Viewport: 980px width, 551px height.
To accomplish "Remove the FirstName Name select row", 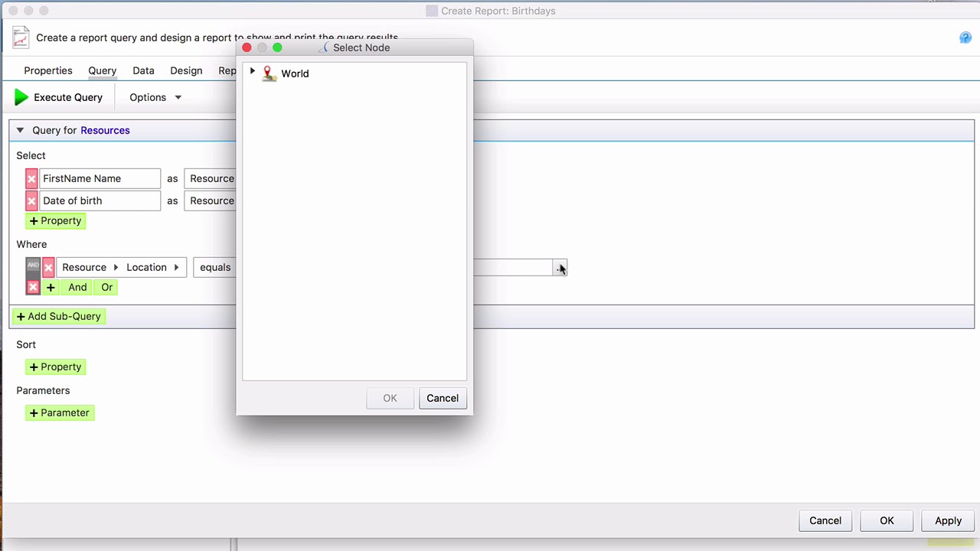I will pyautogui.click(x=31, y=178).
